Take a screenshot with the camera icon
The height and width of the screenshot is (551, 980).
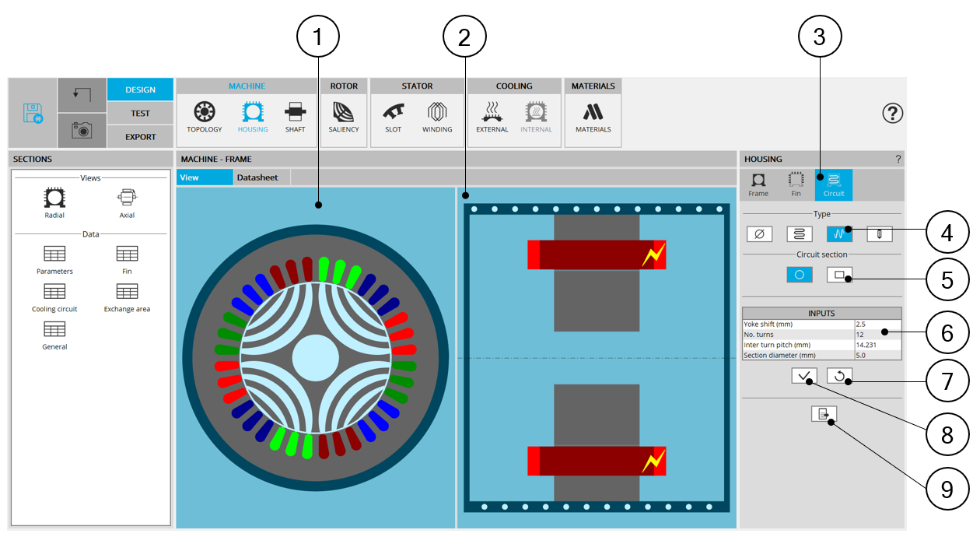click(82, 130)
